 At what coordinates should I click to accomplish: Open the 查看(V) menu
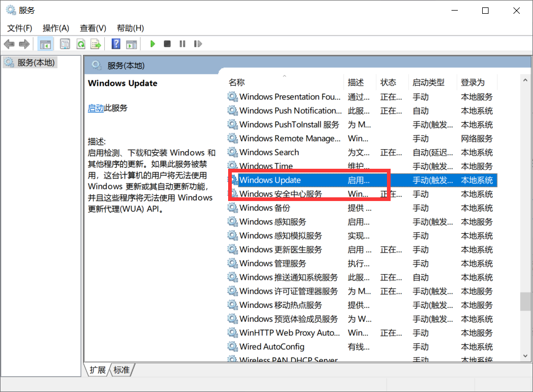coord(93,28)
